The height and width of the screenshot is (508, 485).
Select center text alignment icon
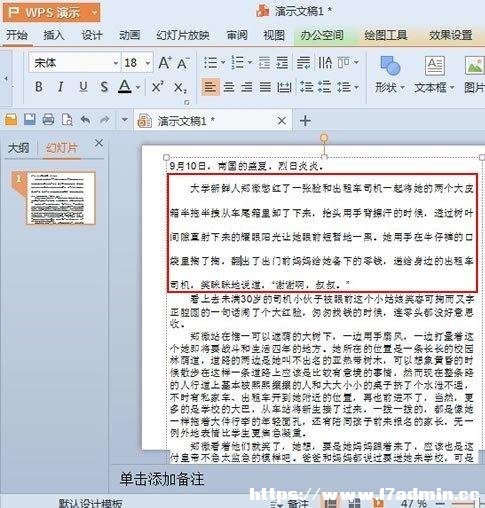point(229,87)
